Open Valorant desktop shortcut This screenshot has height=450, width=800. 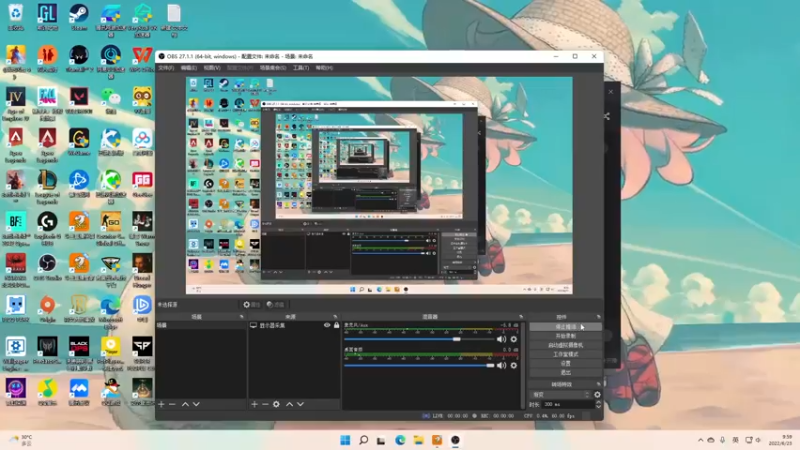79,101
